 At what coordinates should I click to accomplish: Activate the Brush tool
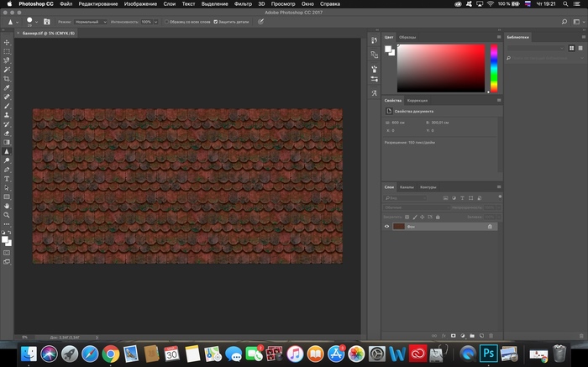[x=7, y=106]
